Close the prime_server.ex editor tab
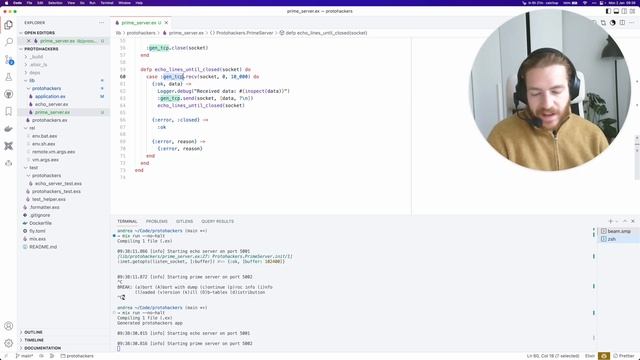Viewport: 640px width, 360px height. [166, 22]
